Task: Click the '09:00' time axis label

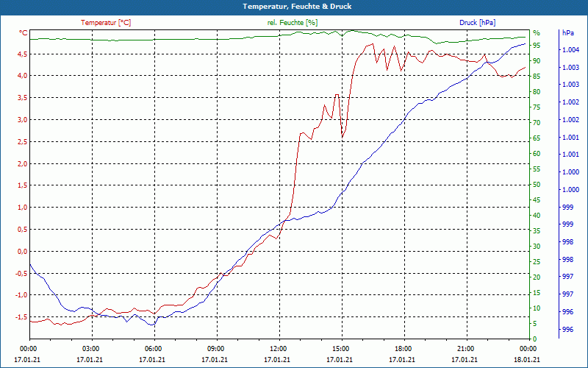Action: (x=215, y=348)
